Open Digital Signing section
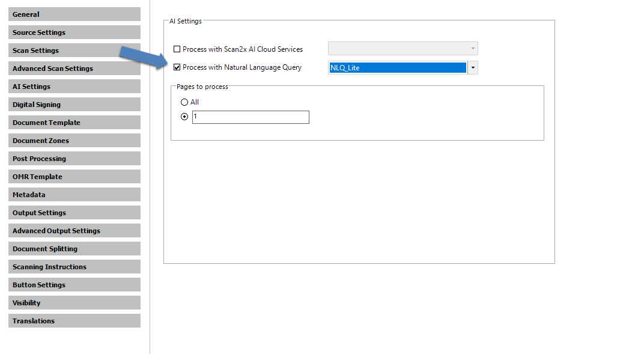This screenshot has width=644, height=354. 74,105
